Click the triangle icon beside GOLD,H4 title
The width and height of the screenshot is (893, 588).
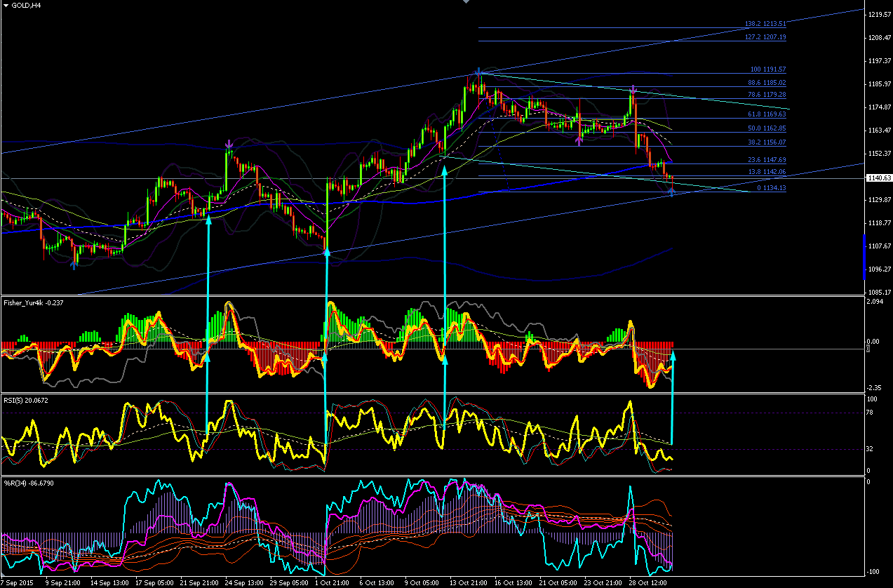6,6
